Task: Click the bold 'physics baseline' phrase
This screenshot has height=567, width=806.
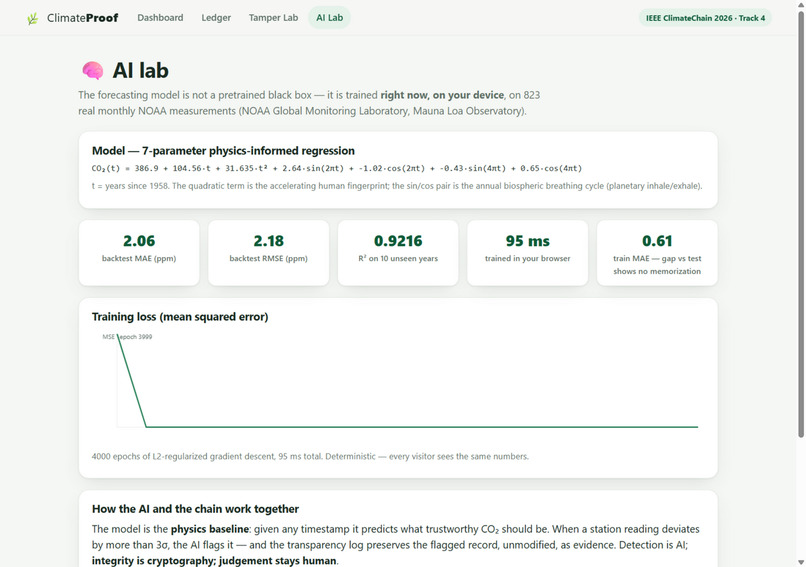Action: [210, 529]
